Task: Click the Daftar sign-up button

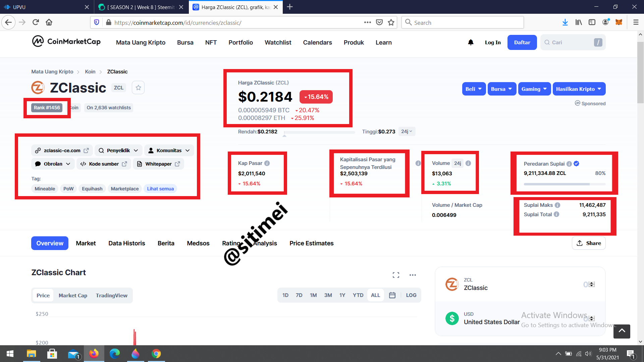Action: 522,42
